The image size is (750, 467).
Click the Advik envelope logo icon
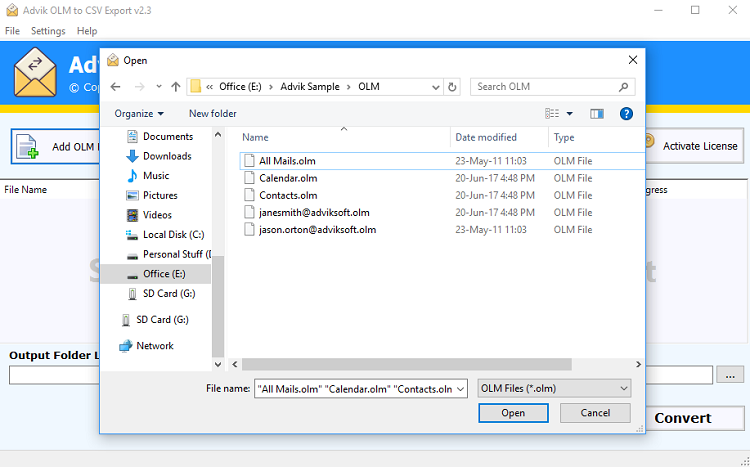(x=35, y=72)
